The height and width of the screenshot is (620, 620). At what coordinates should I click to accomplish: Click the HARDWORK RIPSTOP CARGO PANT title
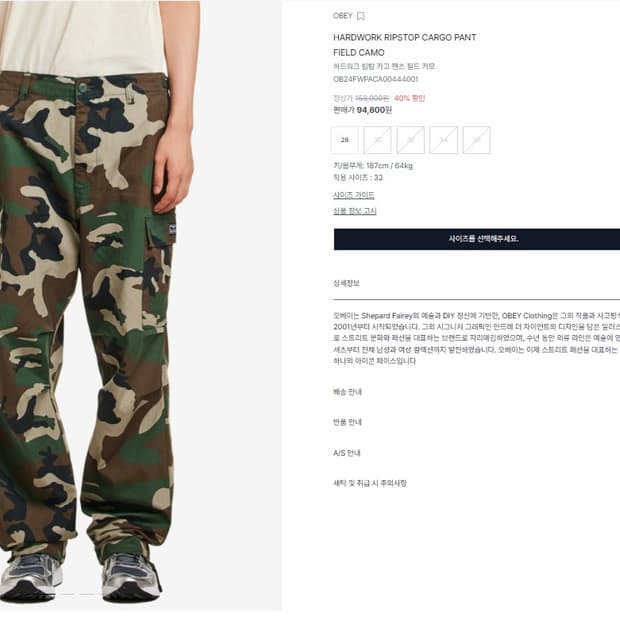pos(405,38)
